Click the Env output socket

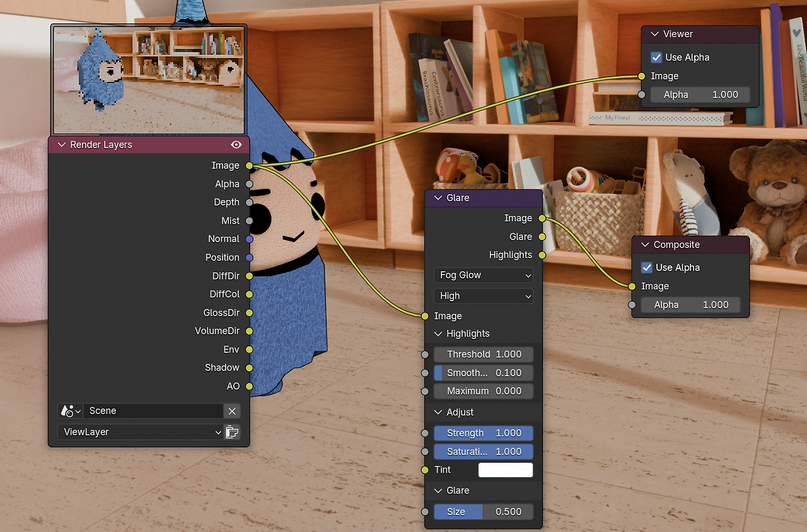pyautogui.click(x=250, y=349)
